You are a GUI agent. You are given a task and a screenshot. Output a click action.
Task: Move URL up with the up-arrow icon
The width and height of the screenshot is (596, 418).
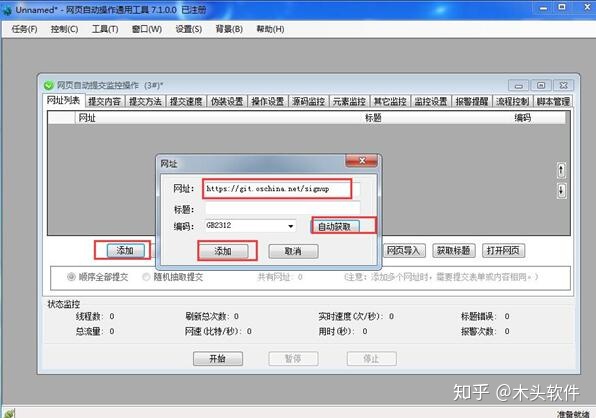(561, 170)
